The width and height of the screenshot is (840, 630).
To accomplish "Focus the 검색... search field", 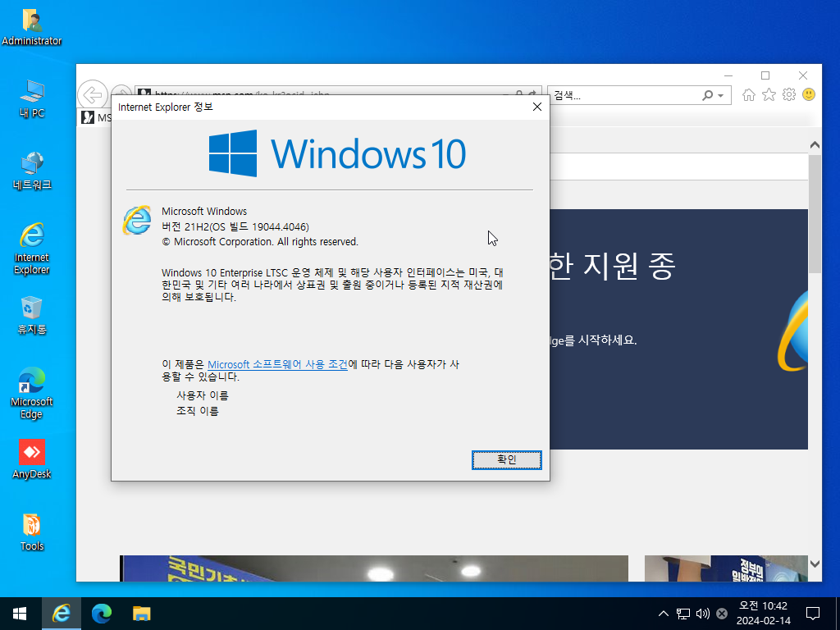I will [x=624, y=95].
